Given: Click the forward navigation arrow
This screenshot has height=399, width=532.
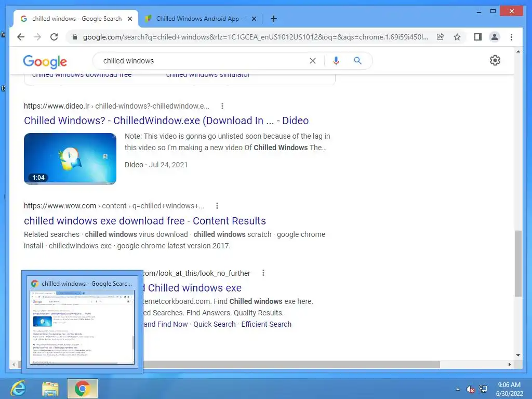Looking at the screenshot, I should pyautogui.click(x=37, y=37).
